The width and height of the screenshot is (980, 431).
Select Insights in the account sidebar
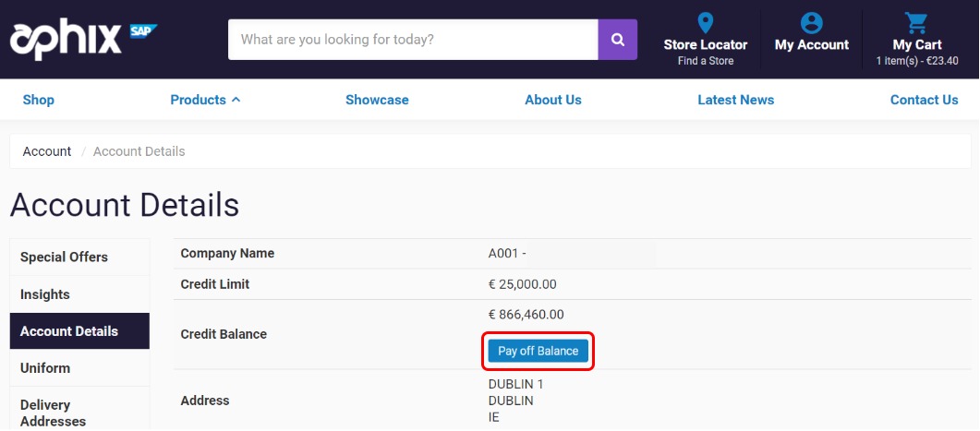point(45,294)
